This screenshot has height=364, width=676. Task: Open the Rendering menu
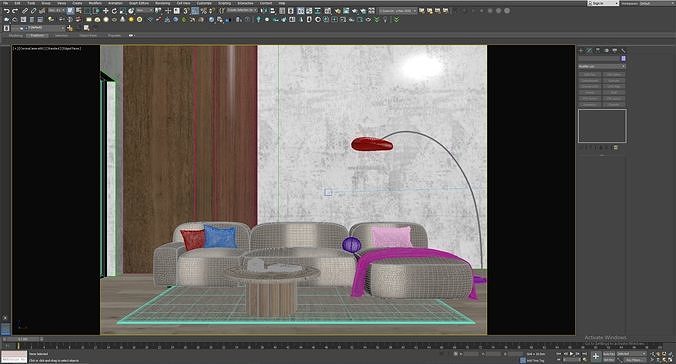(162, 3)
